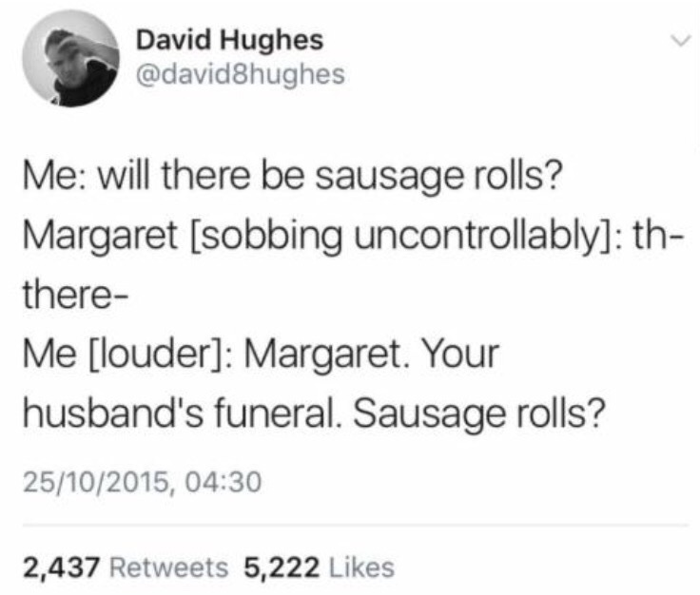The image size is (700, 595).
Task: Open the @david8hughes handle link
Action: [x=241, y=74]
